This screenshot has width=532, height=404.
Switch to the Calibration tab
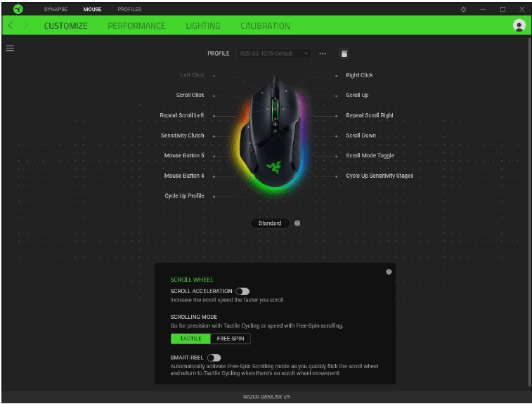266,26
